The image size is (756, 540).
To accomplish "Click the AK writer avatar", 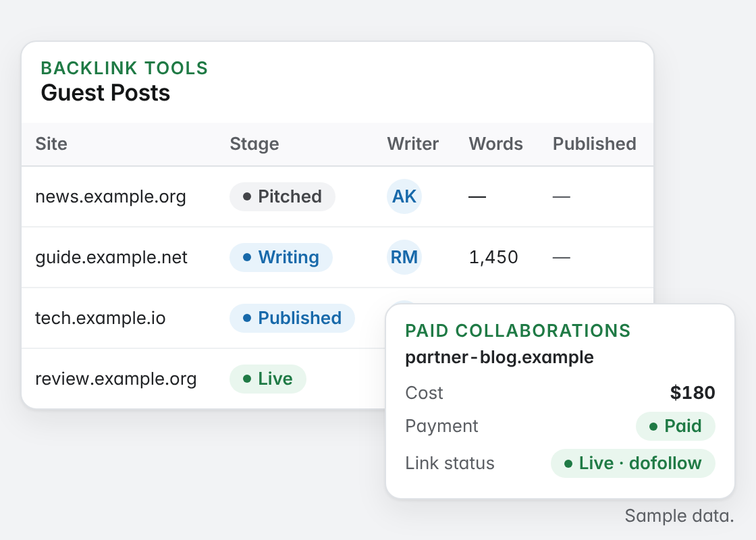I will click(x=404, y=196).
